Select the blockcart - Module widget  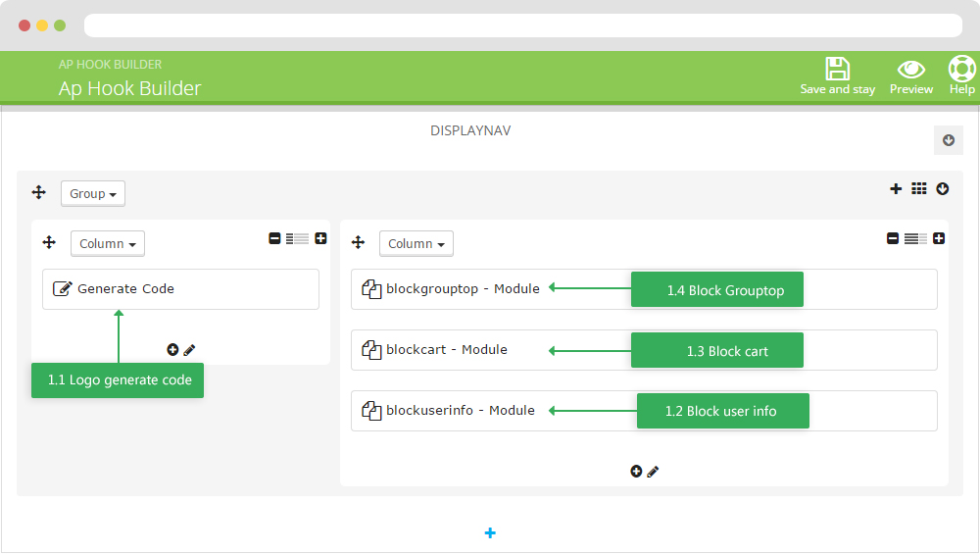[644, 349]
